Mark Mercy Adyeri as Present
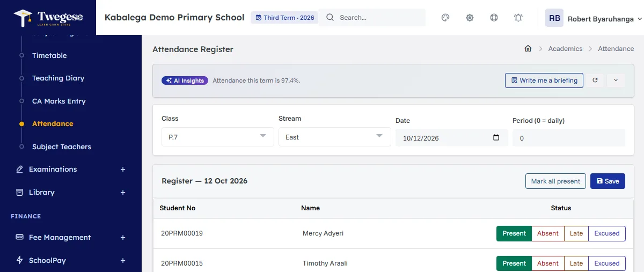 pyautogui.click(x=514, y=233)
